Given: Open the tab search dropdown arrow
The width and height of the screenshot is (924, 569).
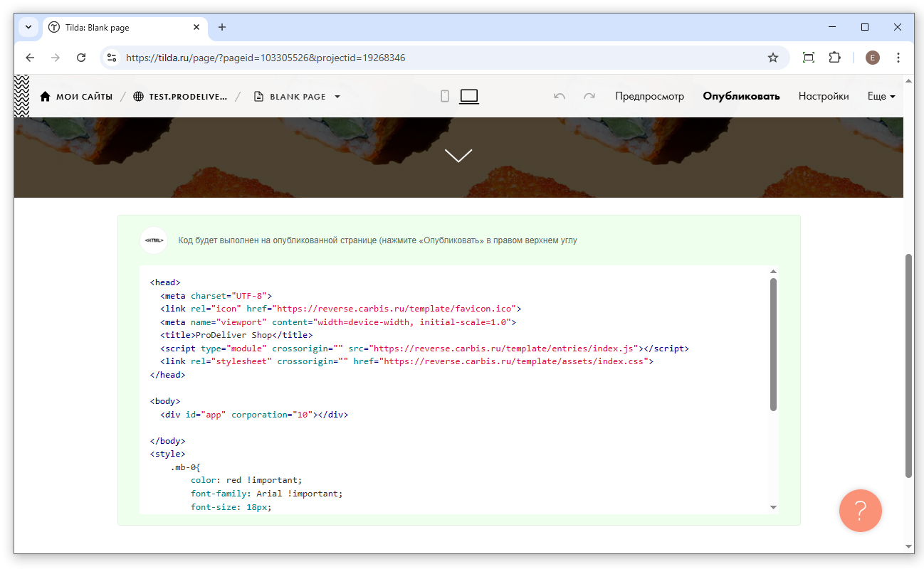Looking at the screenshot, I should click(x=28, y=27).
